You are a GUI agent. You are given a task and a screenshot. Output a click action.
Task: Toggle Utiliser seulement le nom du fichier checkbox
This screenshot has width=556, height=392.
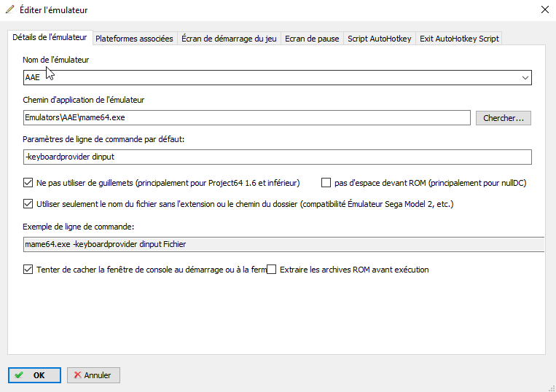(x=28, y=204)
